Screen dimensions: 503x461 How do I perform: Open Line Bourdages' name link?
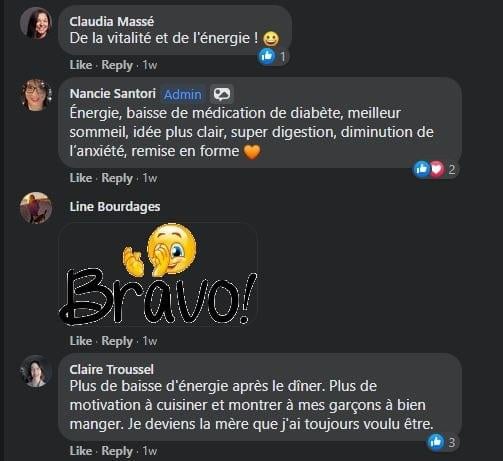115,207
